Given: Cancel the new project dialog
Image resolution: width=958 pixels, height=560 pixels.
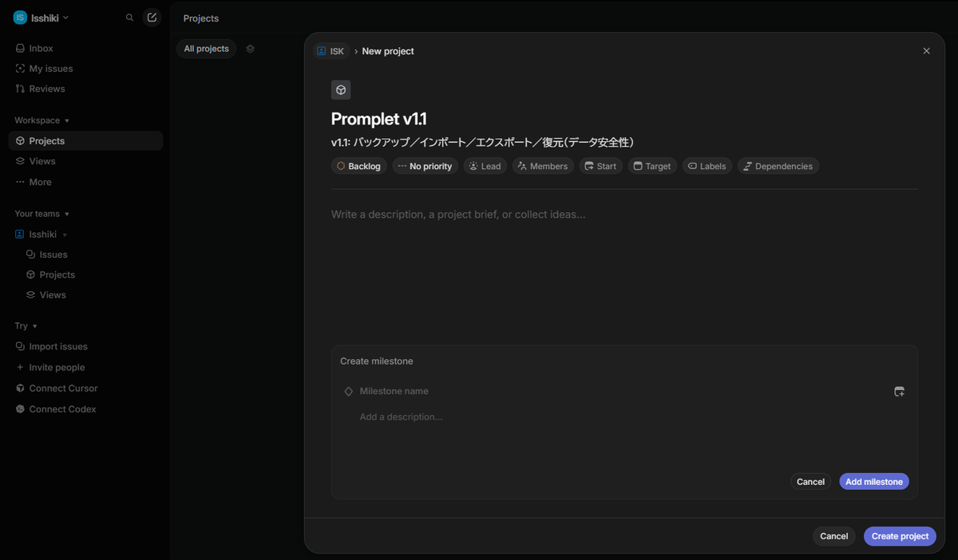Looking at the screenshot, I should pyautogui.click(x=834, y=536).
